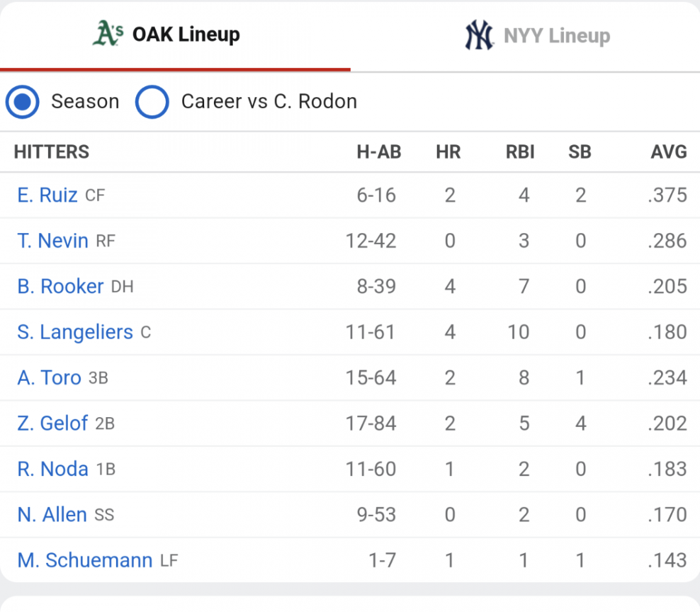Switch to the NYY Lineup tab
Image resolution: width=700 pixels, height=612 pixels.
click(x=525, y=35)
